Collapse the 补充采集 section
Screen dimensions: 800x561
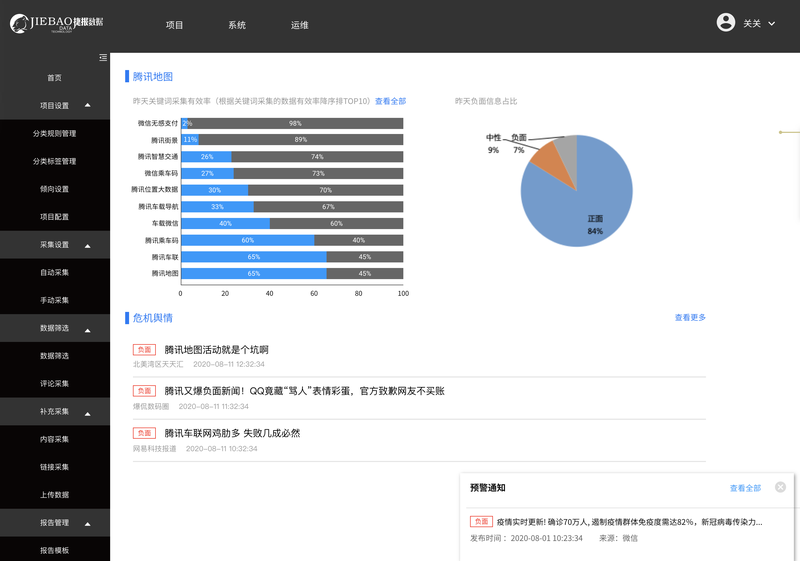pos(88,414)
